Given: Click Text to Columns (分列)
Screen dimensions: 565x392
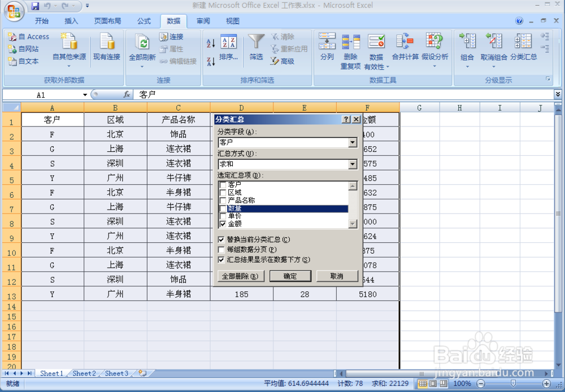Looking at the screenshot, I should (327, 46).
